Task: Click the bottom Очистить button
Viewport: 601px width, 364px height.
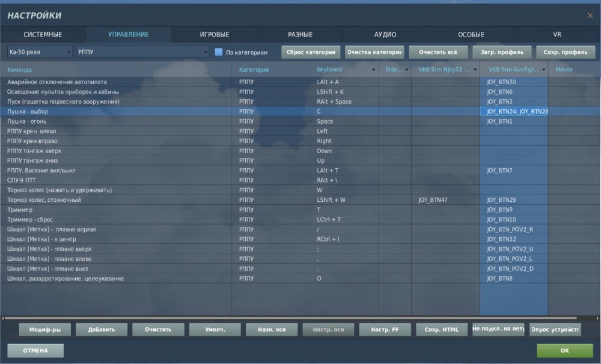Action: coord(158,330)
